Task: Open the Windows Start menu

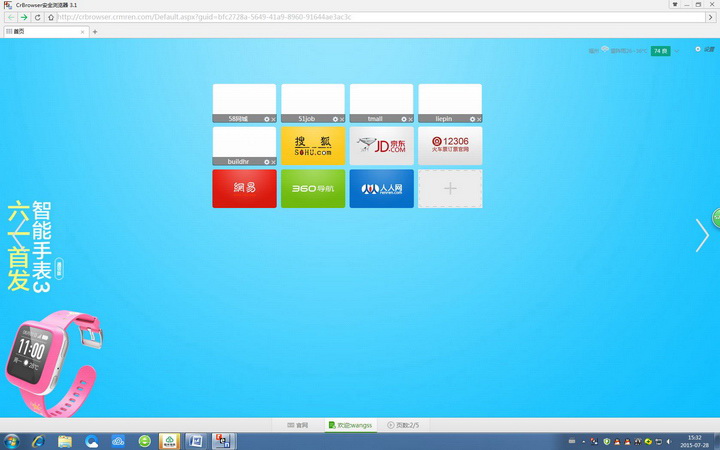Action: click(11, 441)
